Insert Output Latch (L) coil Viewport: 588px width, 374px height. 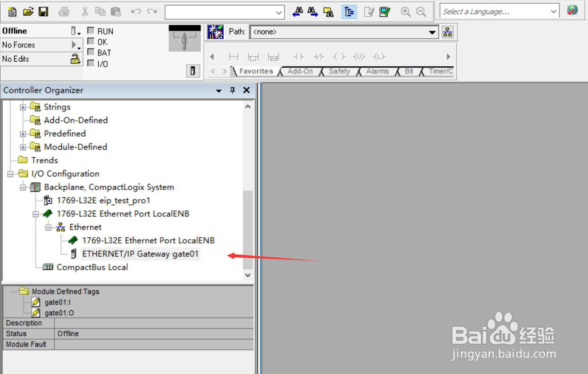pos(379,57)
